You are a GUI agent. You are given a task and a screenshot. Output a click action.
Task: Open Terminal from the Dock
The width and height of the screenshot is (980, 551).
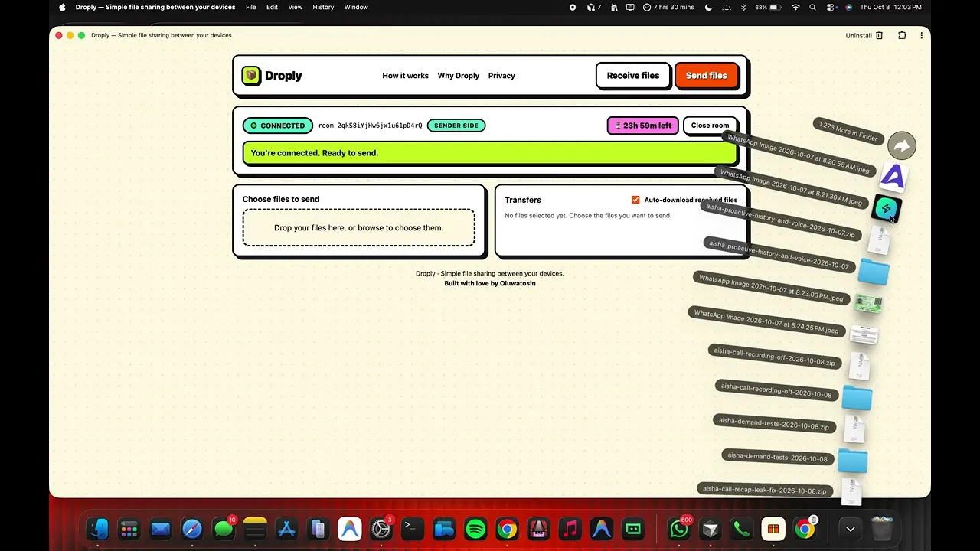pos(412,529)
